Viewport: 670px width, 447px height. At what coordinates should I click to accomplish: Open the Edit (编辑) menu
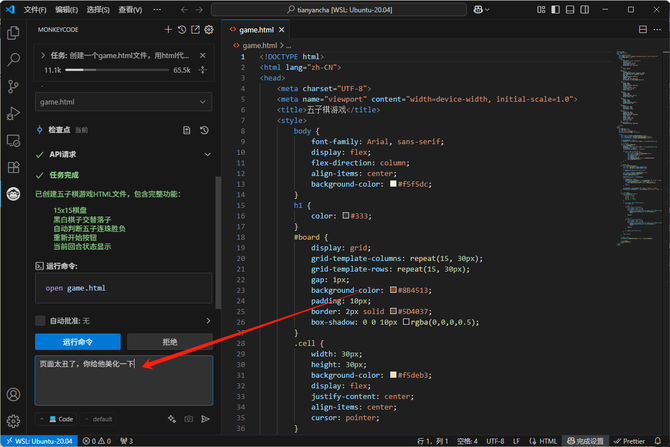click(65, 9)
